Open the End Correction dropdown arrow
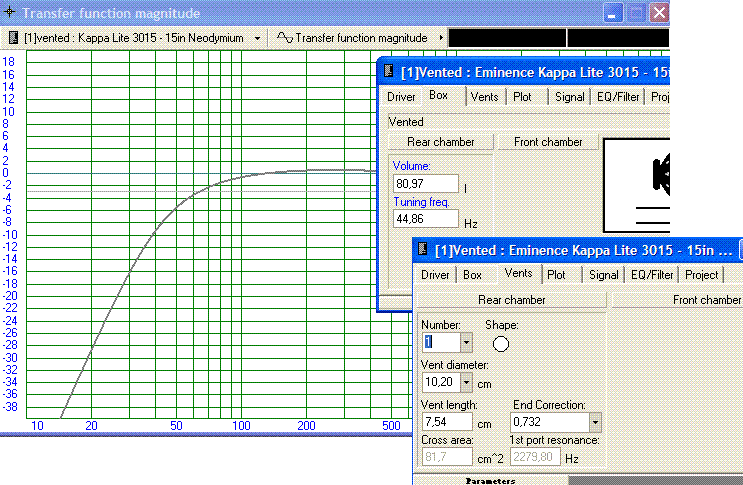 click(595, 422)
